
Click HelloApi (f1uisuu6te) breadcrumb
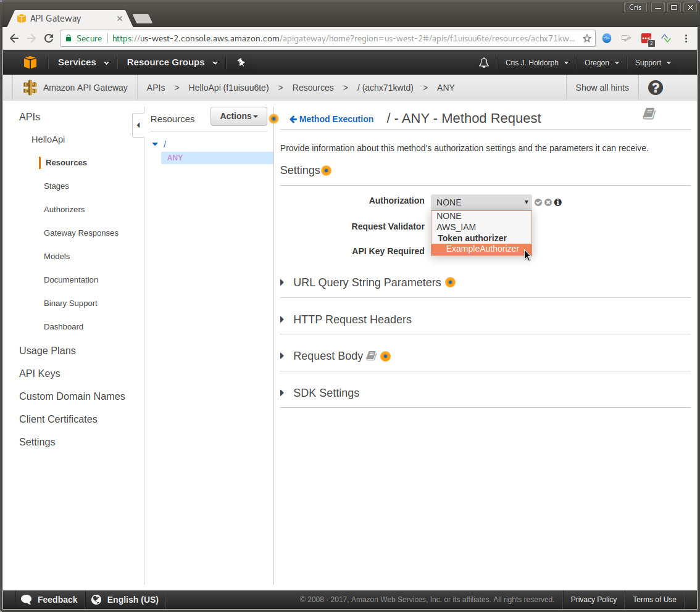coord(228,88)
